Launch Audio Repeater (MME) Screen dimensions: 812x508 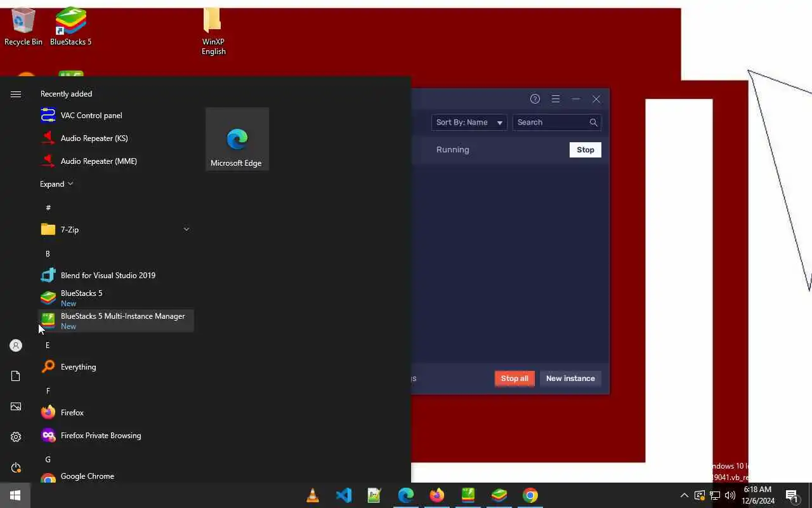coord(115,161)
